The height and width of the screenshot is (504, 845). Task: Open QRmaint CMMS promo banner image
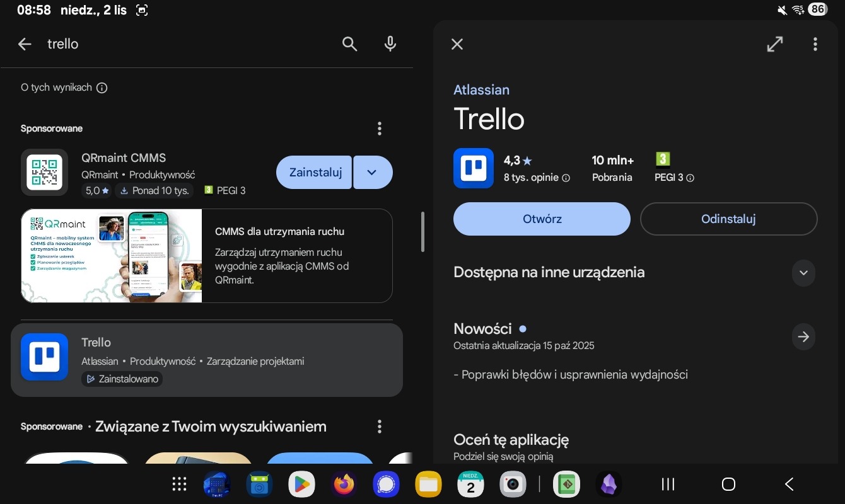point(112,256)
